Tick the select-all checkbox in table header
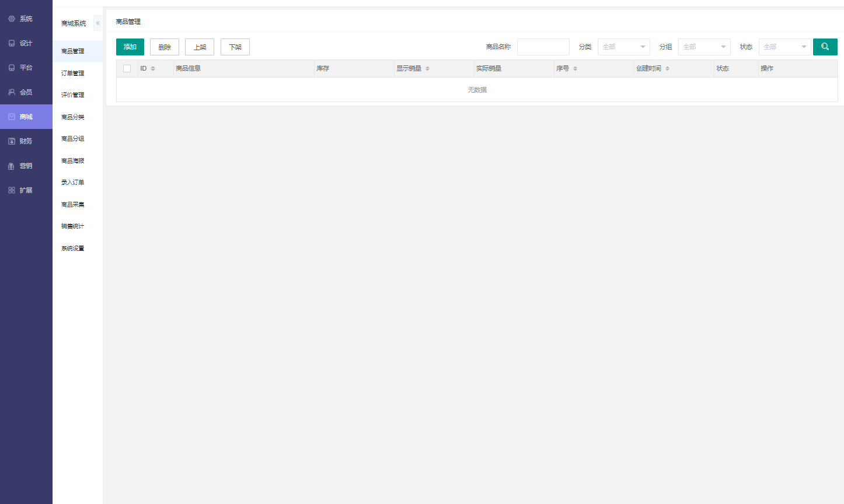 pos(127,68)
